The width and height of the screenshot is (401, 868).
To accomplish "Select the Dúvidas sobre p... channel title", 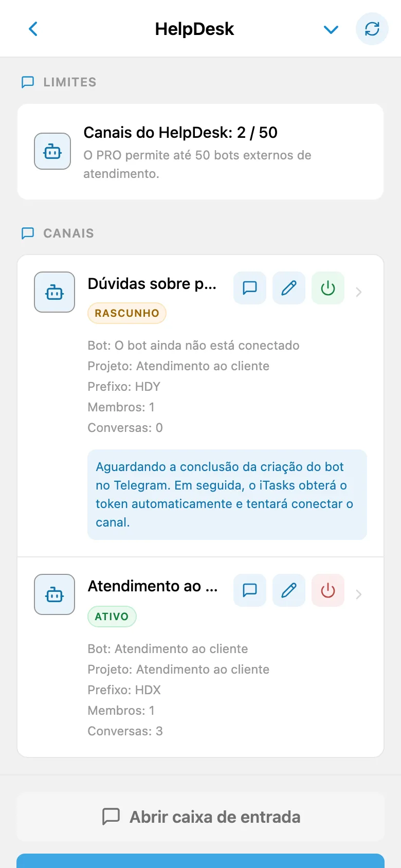I will pyautogui.click(x=152, y=284).
